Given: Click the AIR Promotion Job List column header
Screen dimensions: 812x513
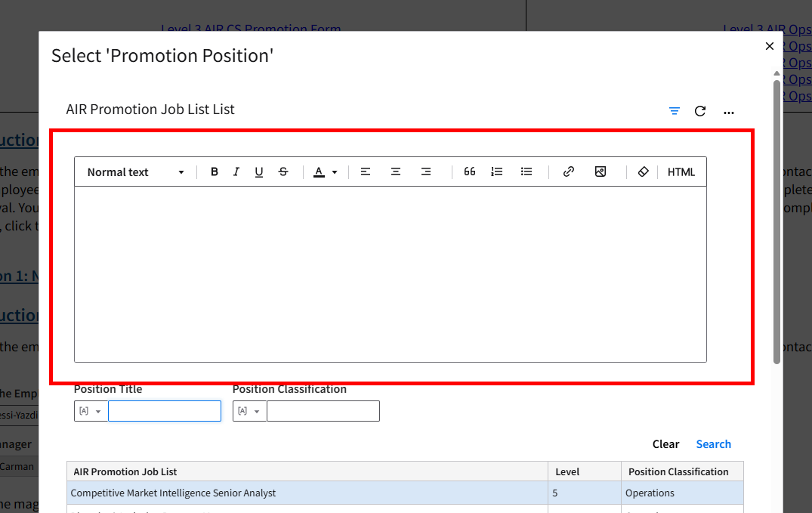Looking at the screenshot, I should [x=307, y=471].
